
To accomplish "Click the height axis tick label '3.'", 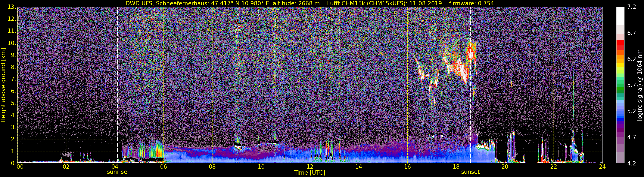I will click(13, 127).
